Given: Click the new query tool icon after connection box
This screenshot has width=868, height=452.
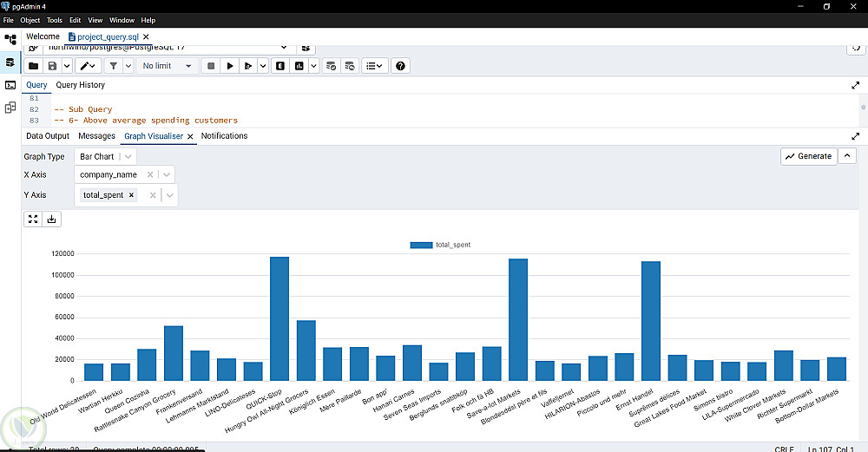Looking at the screenshot, I should coord(306,48).
